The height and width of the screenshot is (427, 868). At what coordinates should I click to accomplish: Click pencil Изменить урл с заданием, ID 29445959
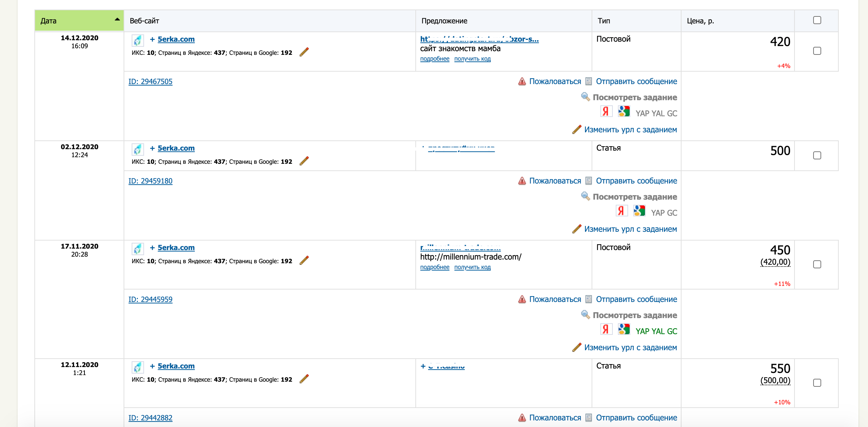577,347
